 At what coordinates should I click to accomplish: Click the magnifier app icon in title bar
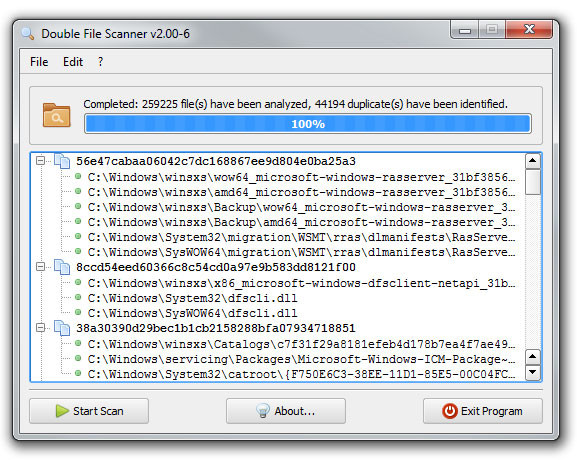tap(28, 33)
